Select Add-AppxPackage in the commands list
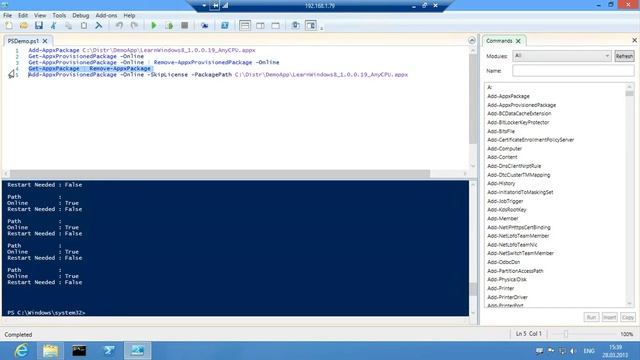This screenshot has height=360, width=640. pyautogui.click(x=508, y=96)
